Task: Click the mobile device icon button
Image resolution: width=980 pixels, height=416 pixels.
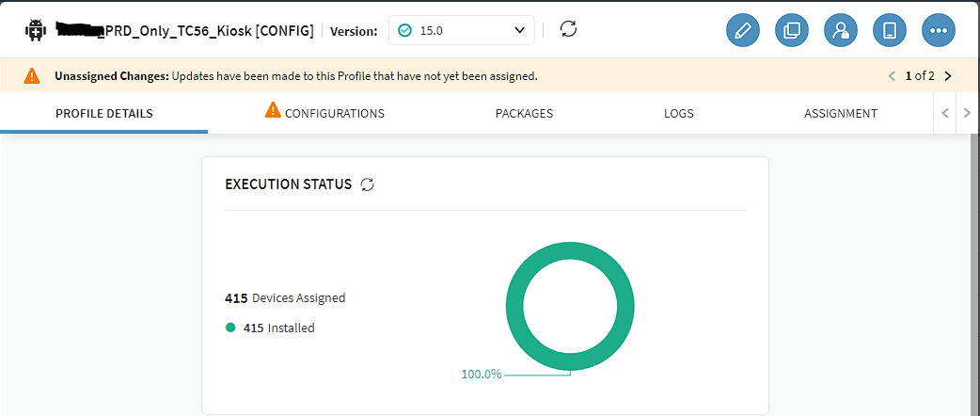Action: [890, 30]
